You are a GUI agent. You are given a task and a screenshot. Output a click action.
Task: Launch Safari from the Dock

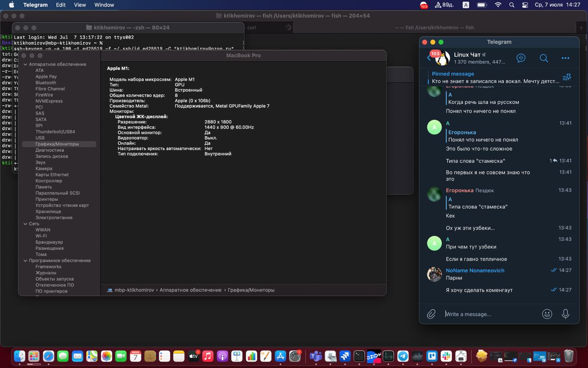[x=48, y=356]
